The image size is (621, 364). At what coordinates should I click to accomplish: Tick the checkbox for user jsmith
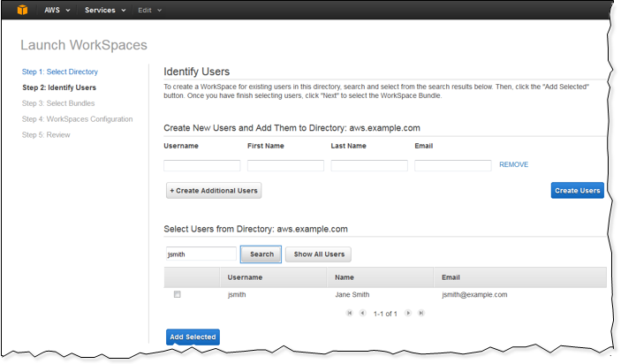click(x=177, y=294)
